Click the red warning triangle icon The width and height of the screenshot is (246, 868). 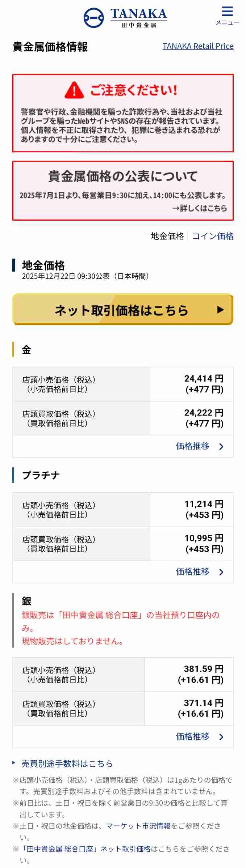[x=74, y=90]
